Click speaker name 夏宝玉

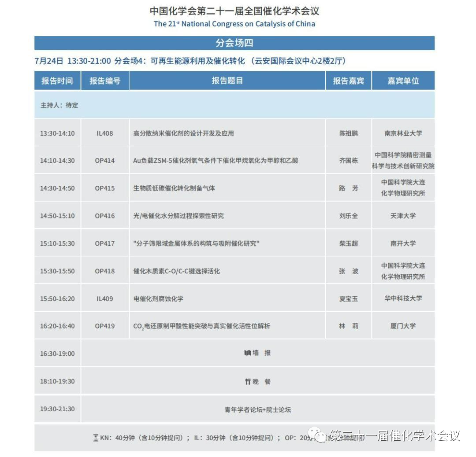[x=349, y=299]
